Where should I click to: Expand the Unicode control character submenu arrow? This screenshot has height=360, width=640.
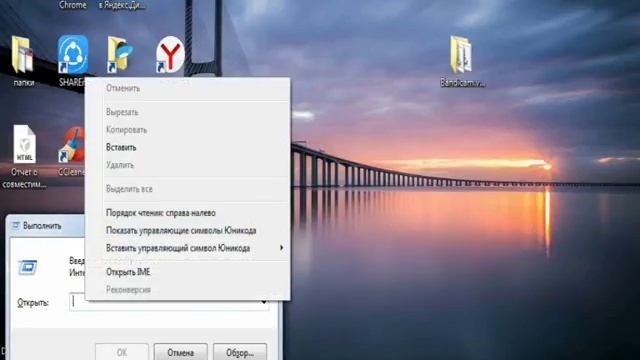tap(281, 248)
